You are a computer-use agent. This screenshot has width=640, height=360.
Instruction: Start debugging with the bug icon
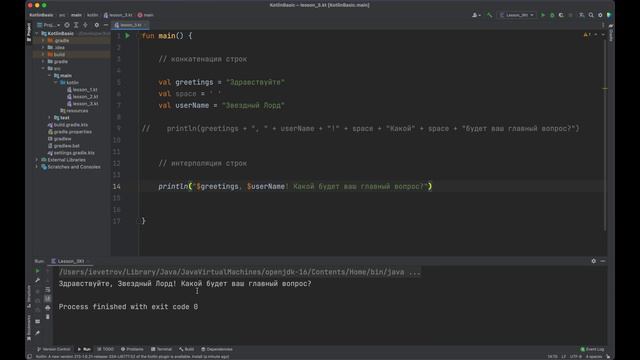pyautogui.click(x=552, y=15)
